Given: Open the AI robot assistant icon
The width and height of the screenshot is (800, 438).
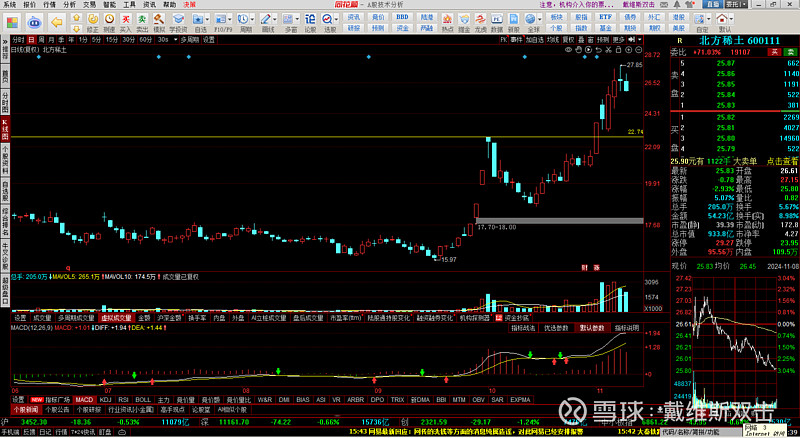Looking at the screenshot, I should coord(34,22).
